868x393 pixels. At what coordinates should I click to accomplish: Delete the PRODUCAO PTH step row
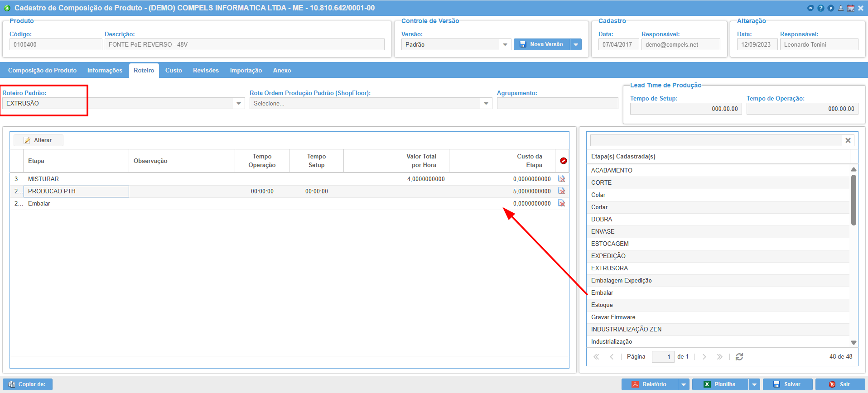[562, 191]
